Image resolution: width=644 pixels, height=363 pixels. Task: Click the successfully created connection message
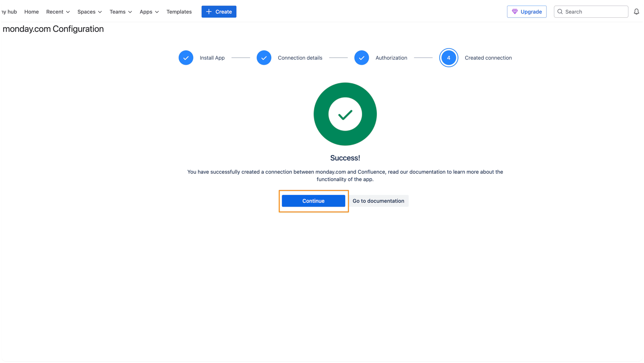(345, 175)
